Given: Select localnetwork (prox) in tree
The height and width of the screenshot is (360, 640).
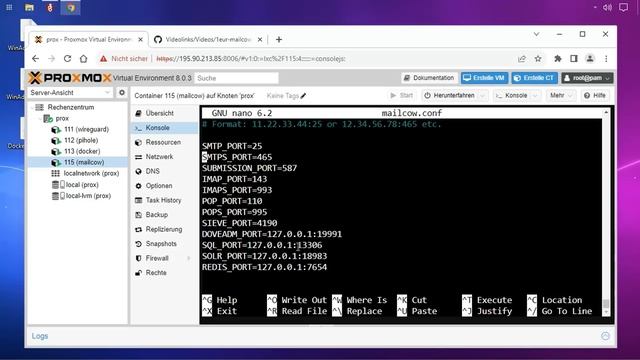Looking at the screenshot, I should [x=91, y=173].
